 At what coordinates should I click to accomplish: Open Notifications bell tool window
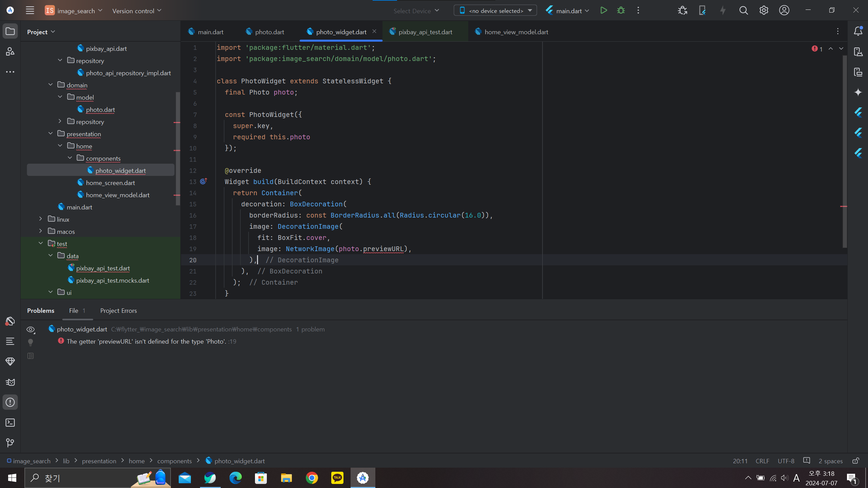point(858,31)
